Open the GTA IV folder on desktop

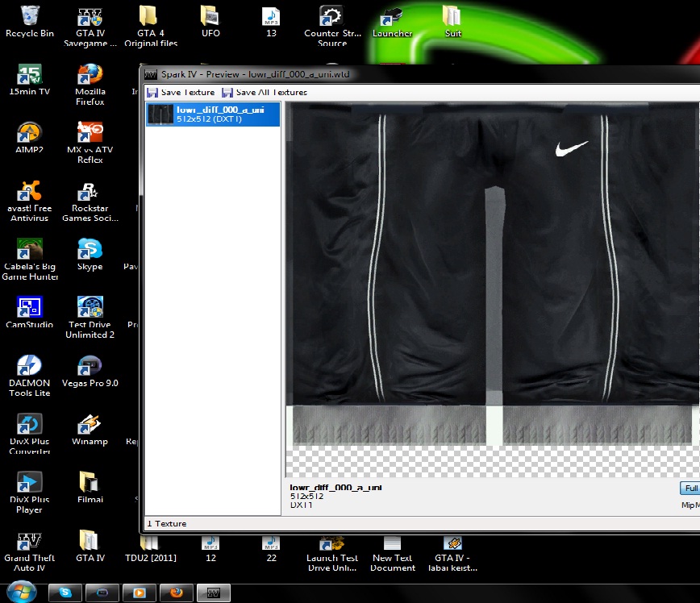point(90,547)
